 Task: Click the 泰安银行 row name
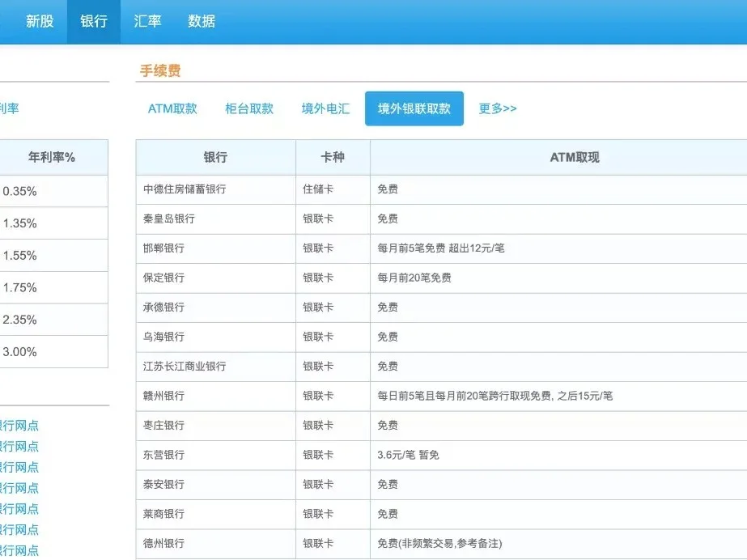pos(163,484)
